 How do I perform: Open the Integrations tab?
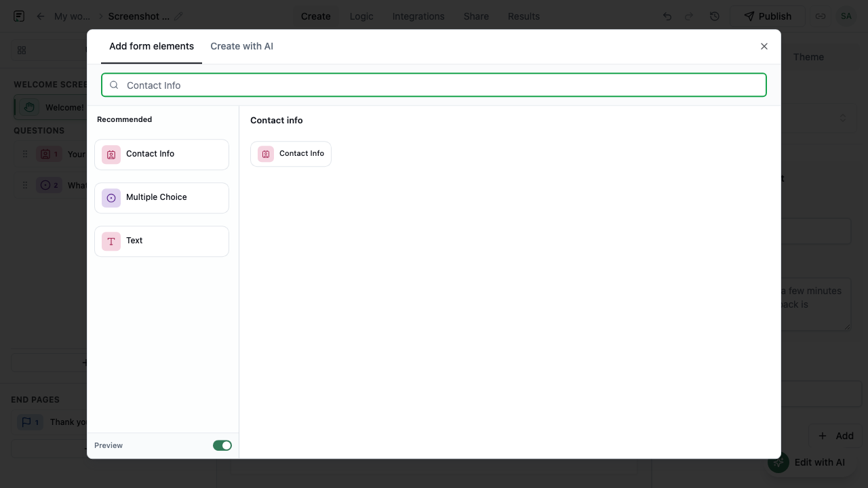(x=418, y=16)
